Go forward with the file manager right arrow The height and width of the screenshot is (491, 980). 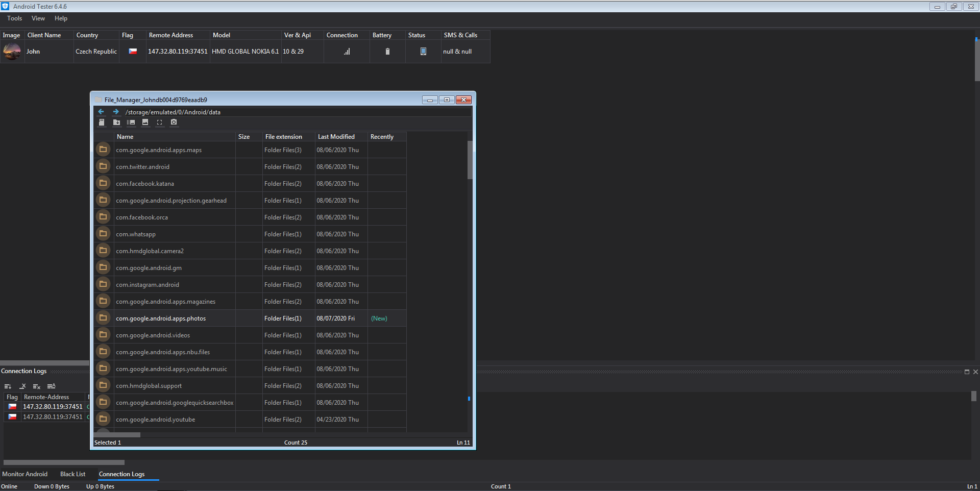[x=116, y=112]
